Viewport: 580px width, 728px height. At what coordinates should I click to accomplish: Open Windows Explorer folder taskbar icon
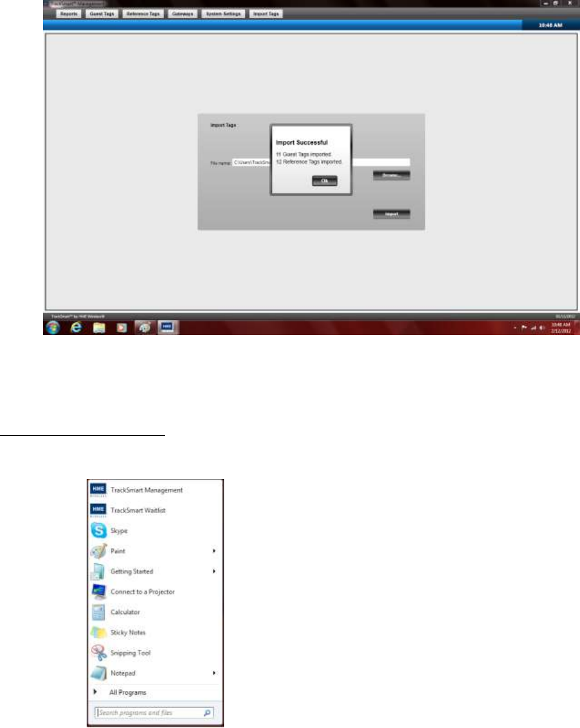pos(99,328)
